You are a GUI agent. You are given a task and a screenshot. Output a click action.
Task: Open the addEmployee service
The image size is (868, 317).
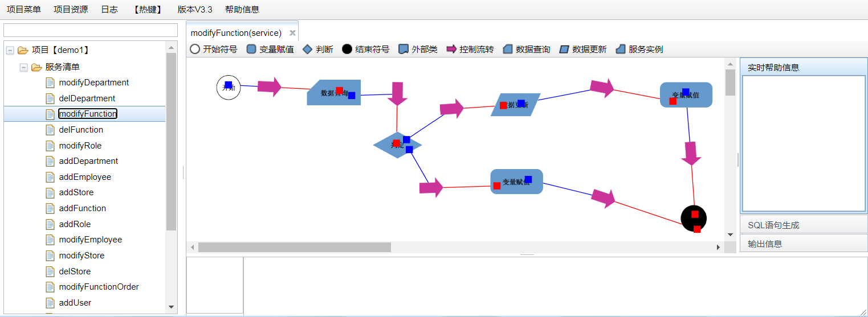coord(85,177)
